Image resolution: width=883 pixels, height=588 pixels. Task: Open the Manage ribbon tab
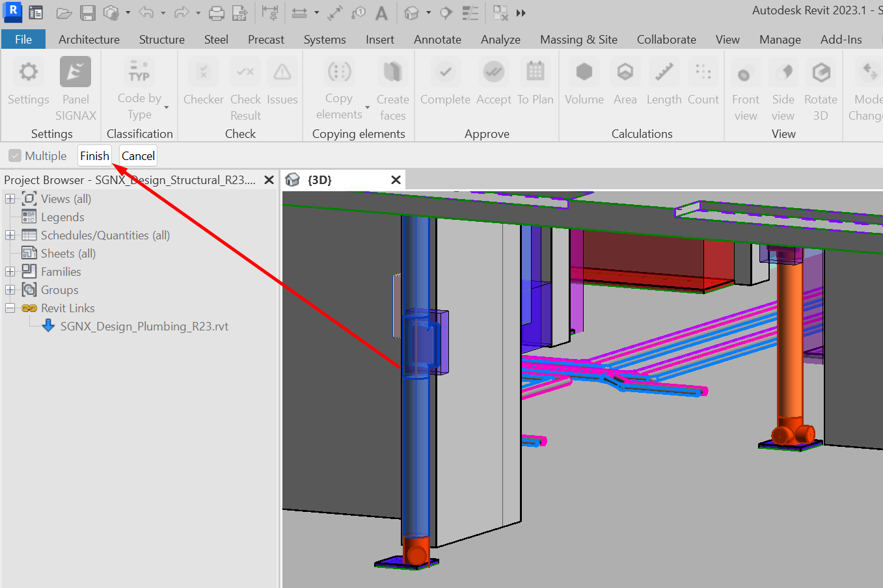point(780,39)
